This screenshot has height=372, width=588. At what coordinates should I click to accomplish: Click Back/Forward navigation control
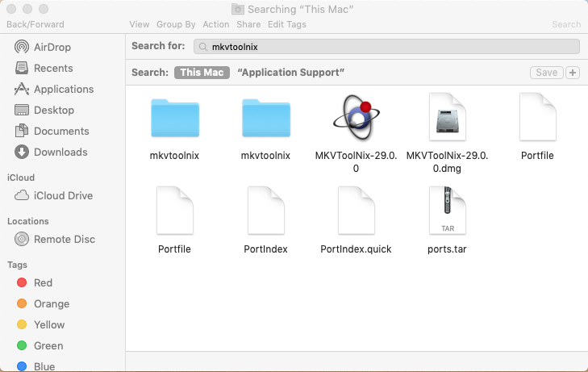pyautogui.click(x=35, y=24)
